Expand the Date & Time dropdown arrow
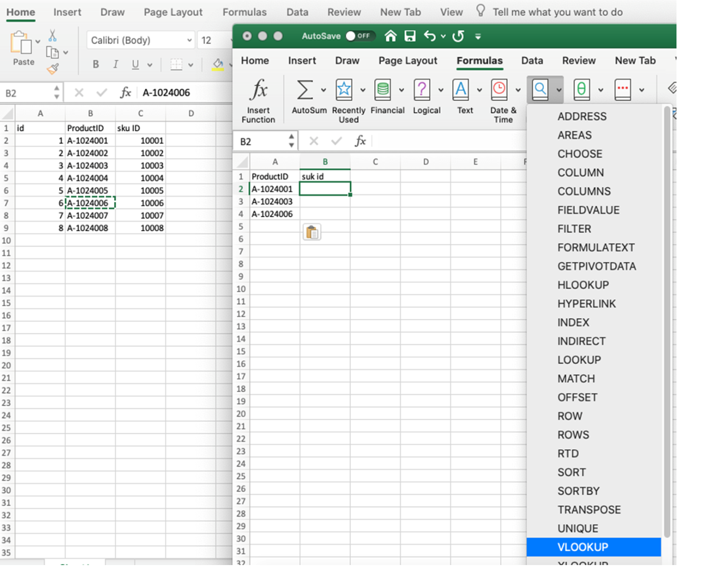The height and width of the screenshot is (583, 728). 518,90
